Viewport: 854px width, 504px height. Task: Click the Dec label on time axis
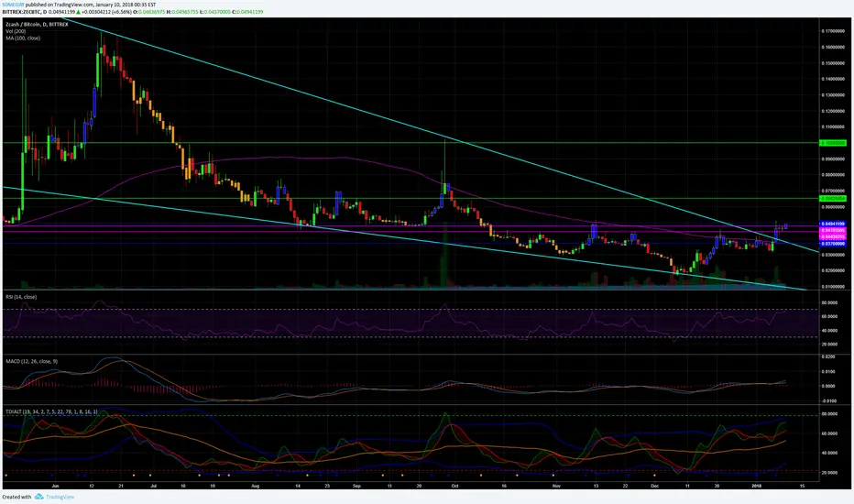(x=654, y=486)
